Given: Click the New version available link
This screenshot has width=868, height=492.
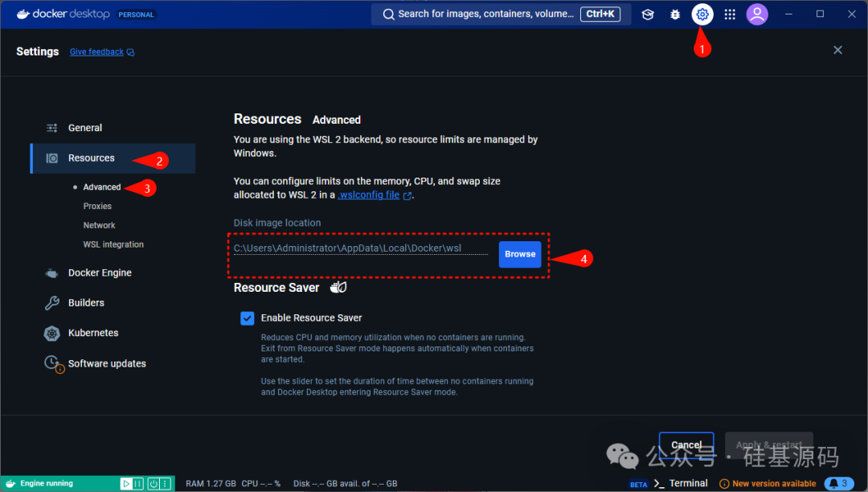Looking at the screenshot, I should 774,484.
